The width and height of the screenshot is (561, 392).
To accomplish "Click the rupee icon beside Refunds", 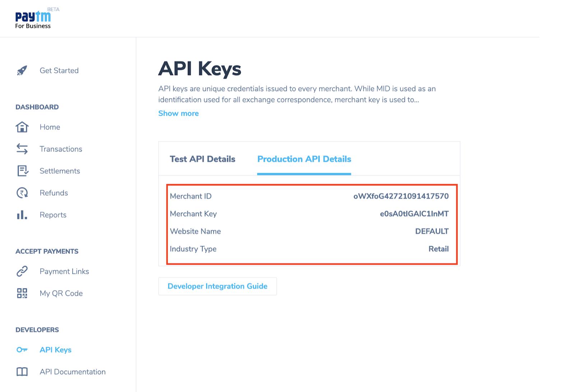I will (22, 193).
